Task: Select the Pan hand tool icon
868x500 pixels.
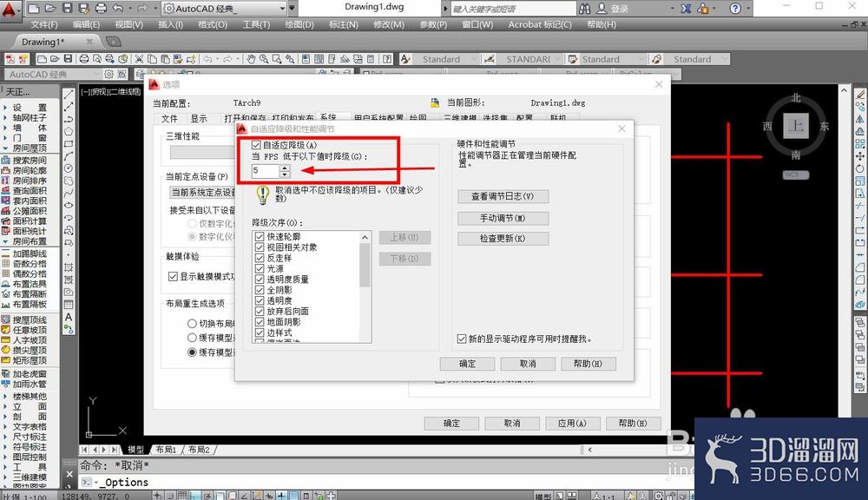Action: [x=251, y=59]
